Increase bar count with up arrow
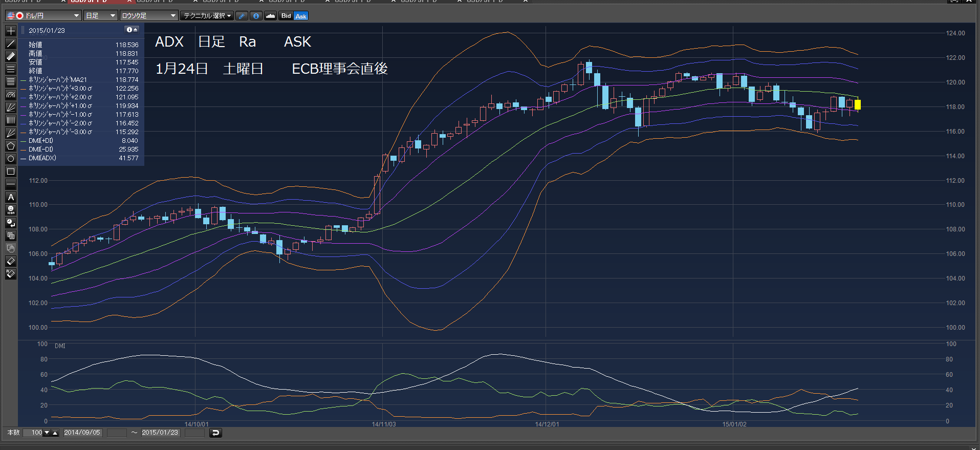This screenshot has height=450, width=980. click(55, 433)
